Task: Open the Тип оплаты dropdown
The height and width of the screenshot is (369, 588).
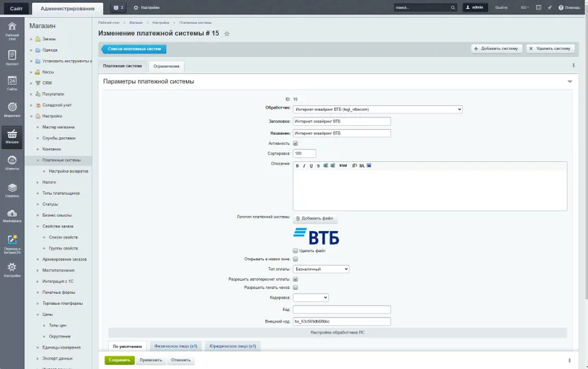Action: coord(321,269)
